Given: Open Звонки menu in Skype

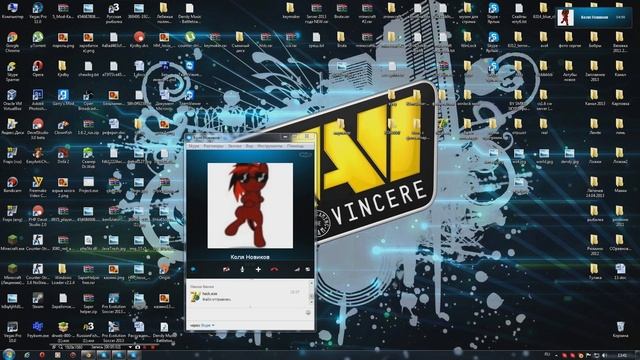Looking at the screenshot, I should pyautogui.click(x=235, y=146).
